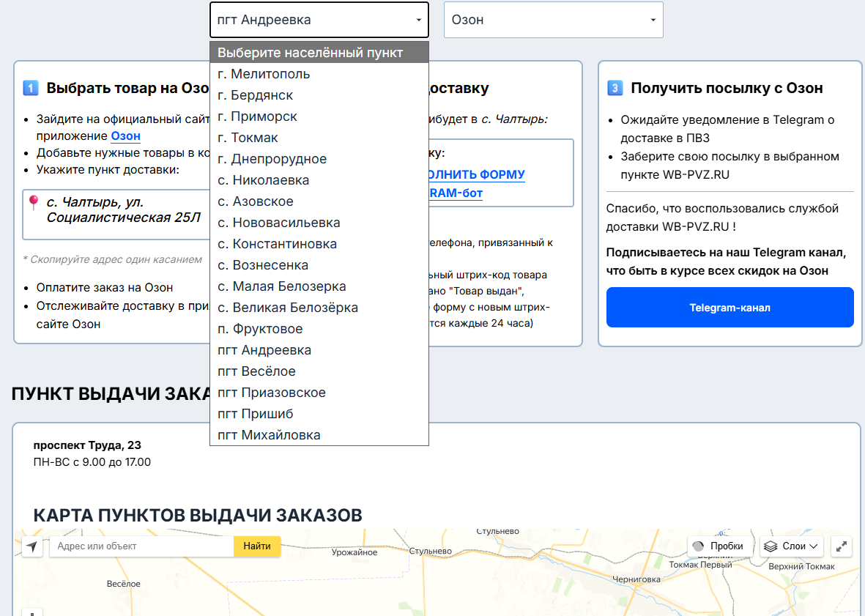Open the пгт Андреевка settlement dropdown

(319, 20)
